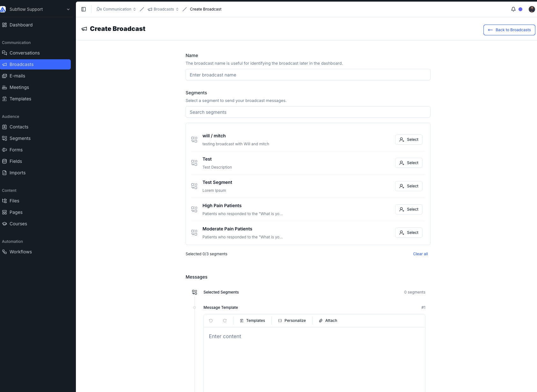Click Personalize in the message toolbar

[x=292, y=321]
